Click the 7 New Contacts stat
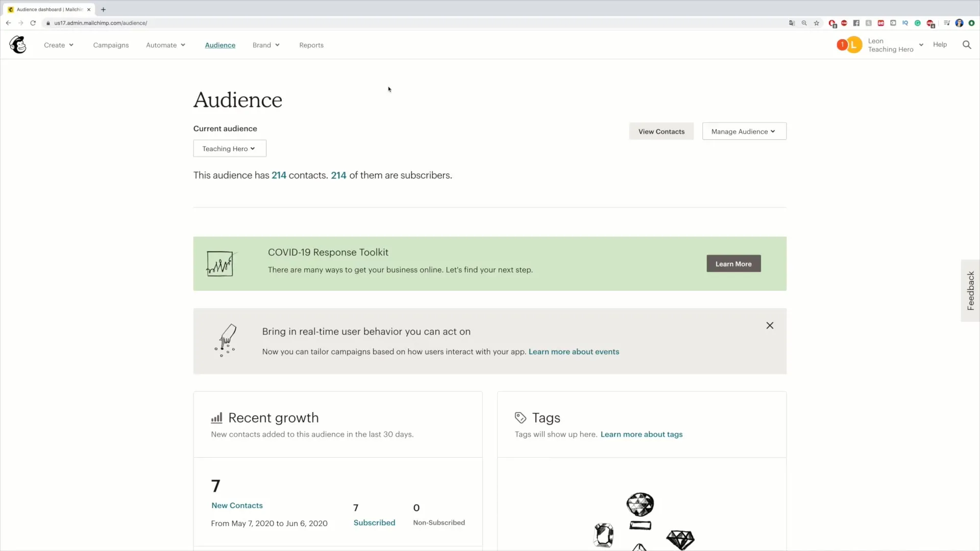Viewport: 980px width, 551px height. click(237, 505)
